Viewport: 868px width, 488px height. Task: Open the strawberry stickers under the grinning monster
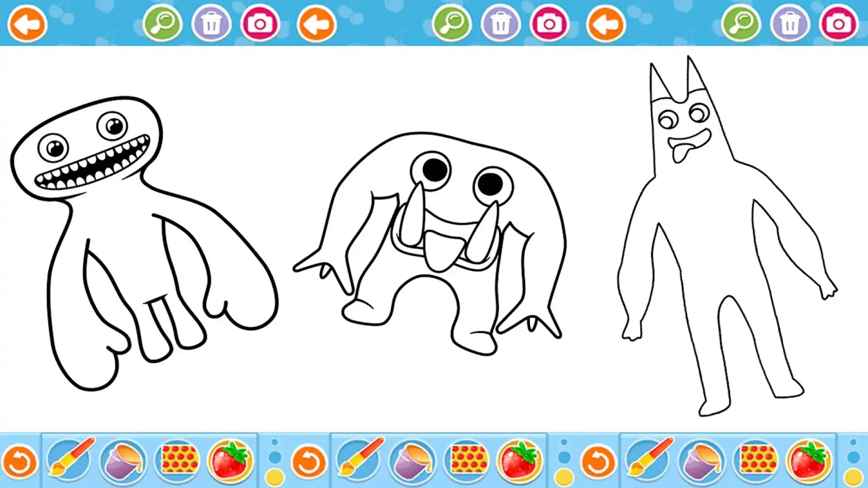(x=231, y=461)
